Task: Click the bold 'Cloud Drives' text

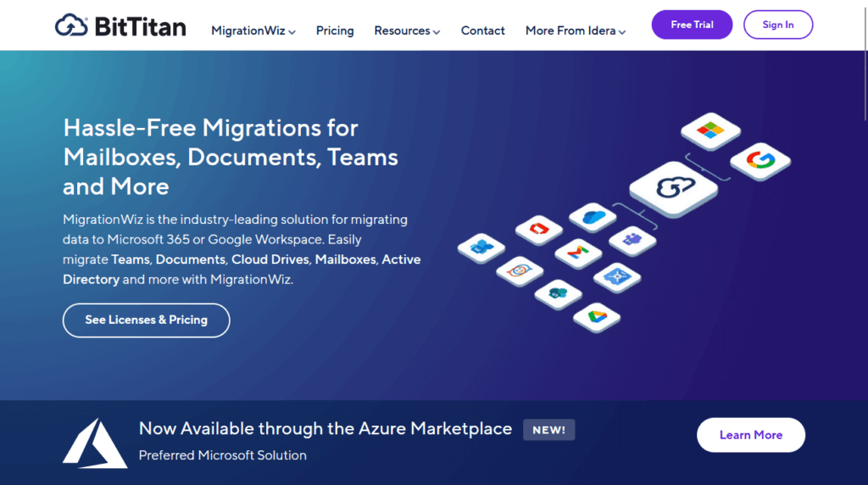Action: click(x=270, y=259)
